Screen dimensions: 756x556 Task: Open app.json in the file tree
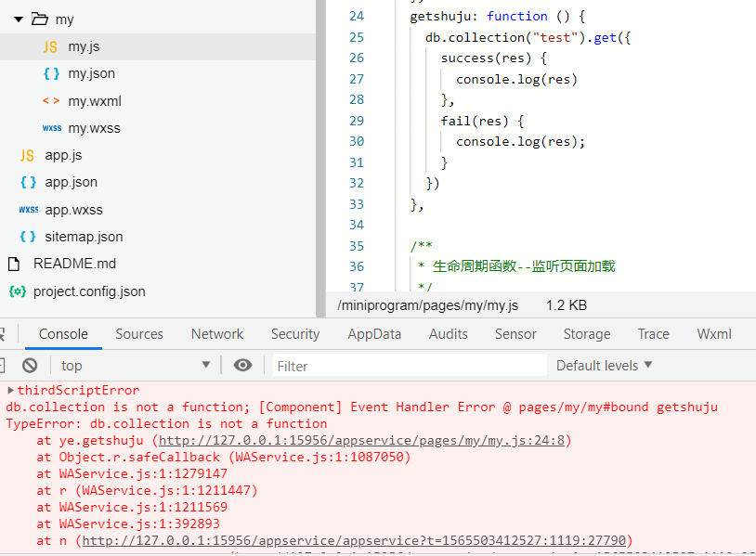coord(71,182)
